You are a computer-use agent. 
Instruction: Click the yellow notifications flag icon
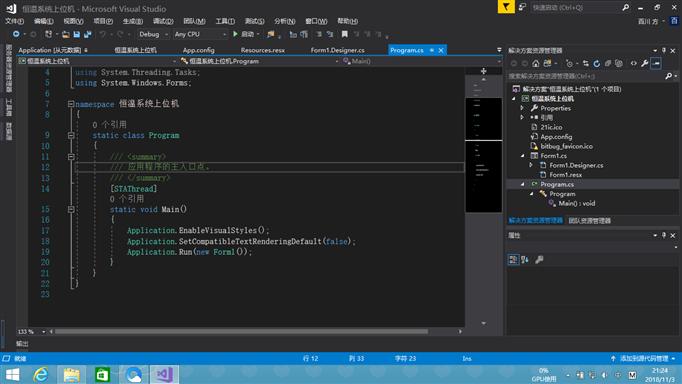tap(506, 7)
